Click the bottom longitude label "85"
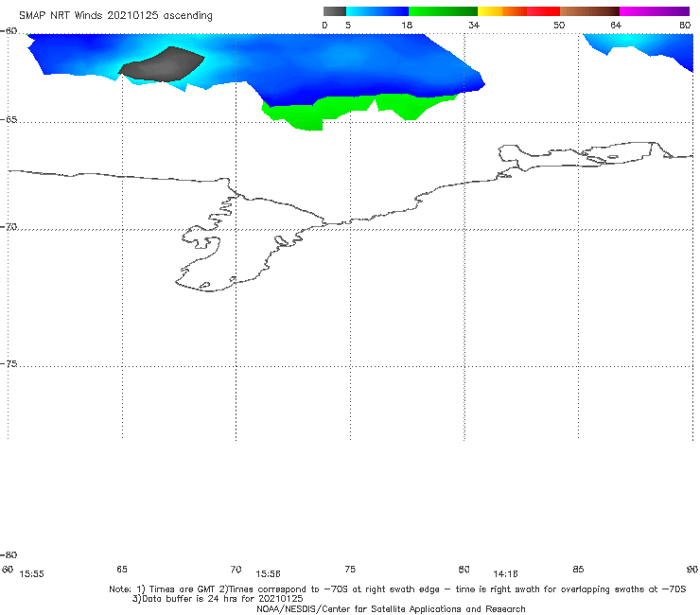 (x=578, y=570)
